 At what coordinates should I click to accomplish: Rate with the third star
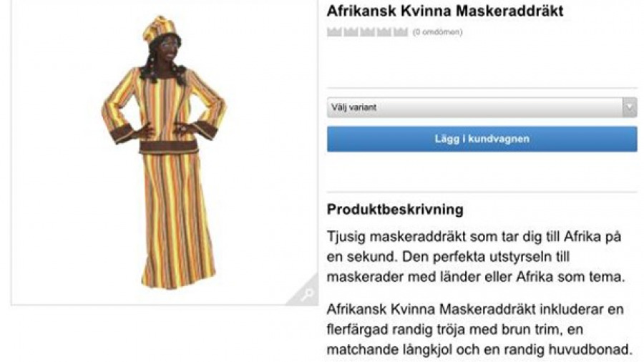click(368, 31)
